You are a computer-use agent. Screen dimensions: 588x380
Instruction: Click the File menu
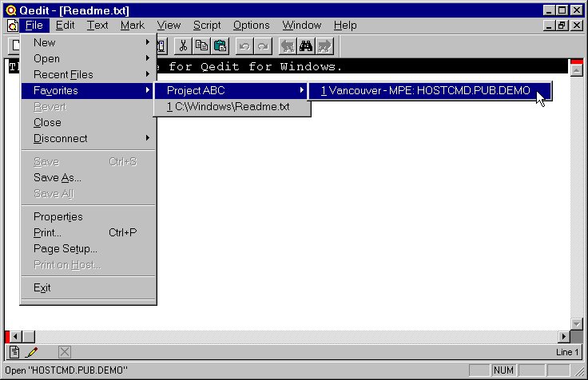point(34,26)
